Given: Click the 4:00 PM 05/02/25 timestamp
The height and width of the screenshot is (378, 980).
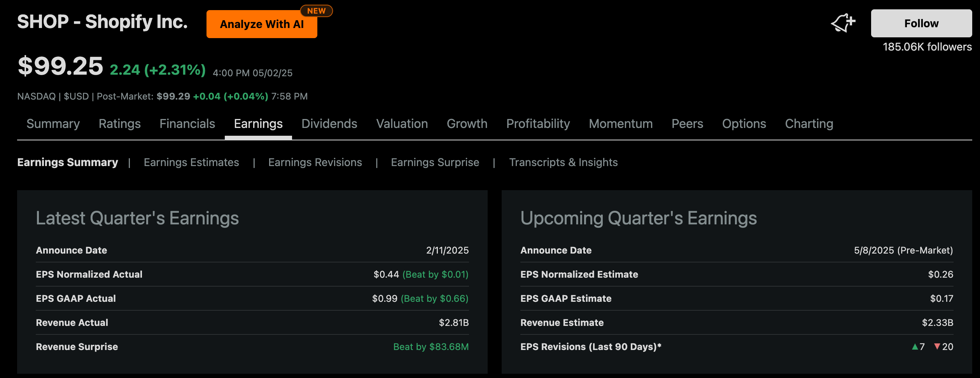Looking at the screenshot, I should pos(252,73).
